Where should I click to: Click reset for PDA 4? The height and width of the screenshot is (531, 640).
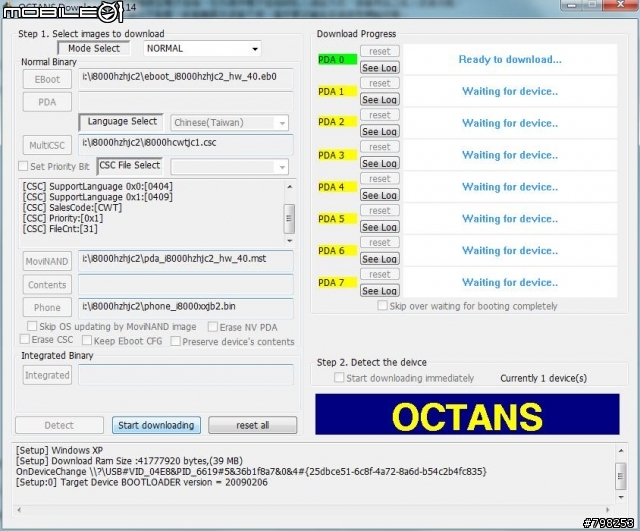tap(380, 179)
